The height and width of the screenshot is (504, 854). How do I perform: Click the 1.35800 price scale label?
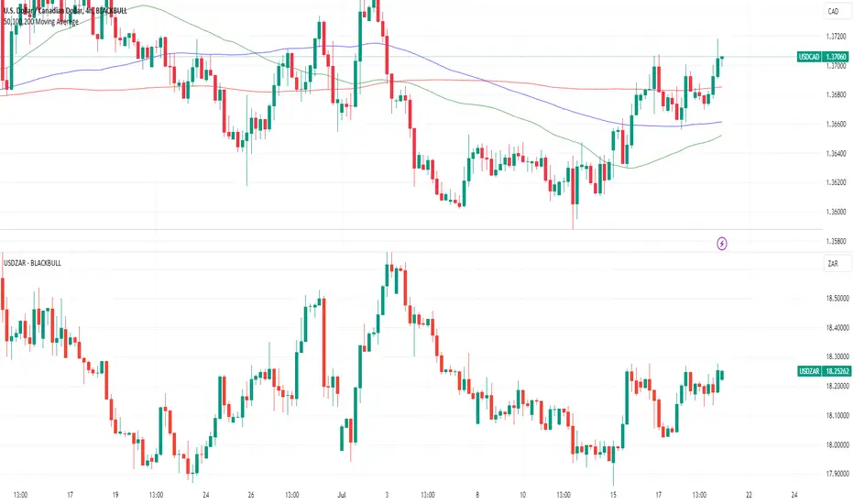tap(836, 241)
